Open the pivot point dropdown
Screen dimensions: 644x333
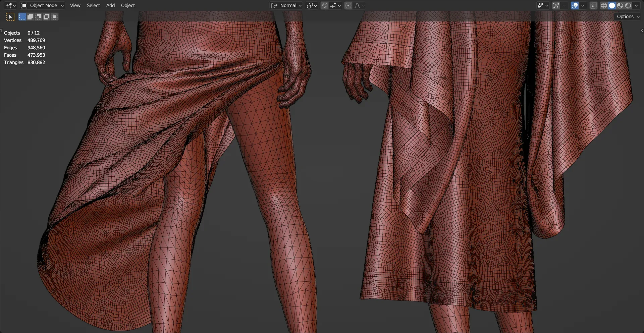click(x=312, y=5)
